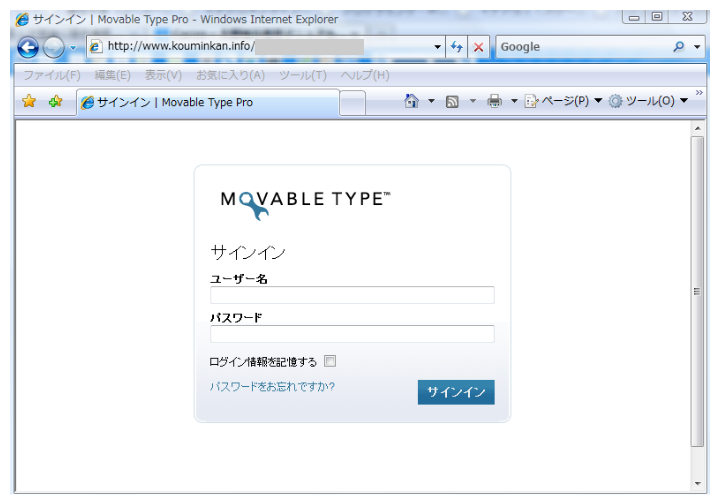
Task: Click the browser Forward arrow button
Action: click(54, 47)
